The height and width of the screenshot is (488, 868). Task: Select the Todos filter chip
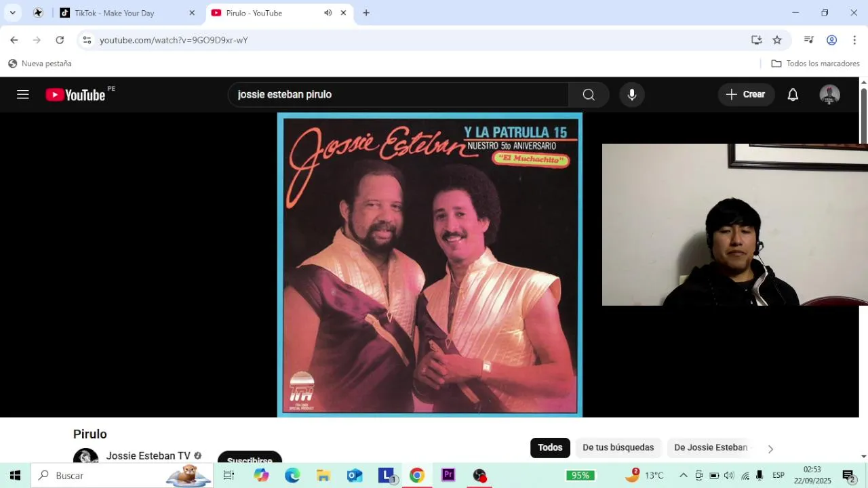pos(550,447)
